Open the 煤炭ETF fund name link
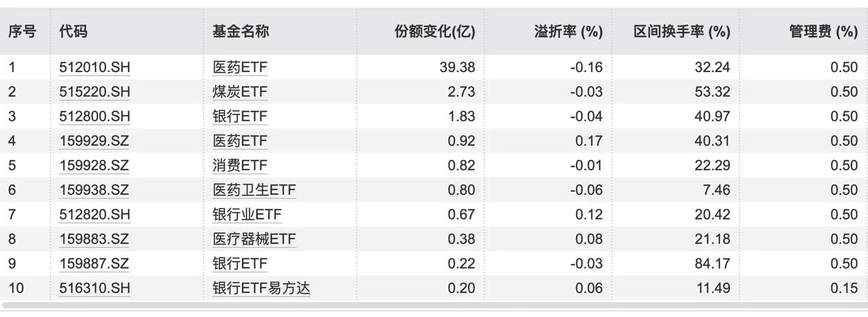Image resolution: width=868 pixels, height=317 pixels. click(240, 92)
